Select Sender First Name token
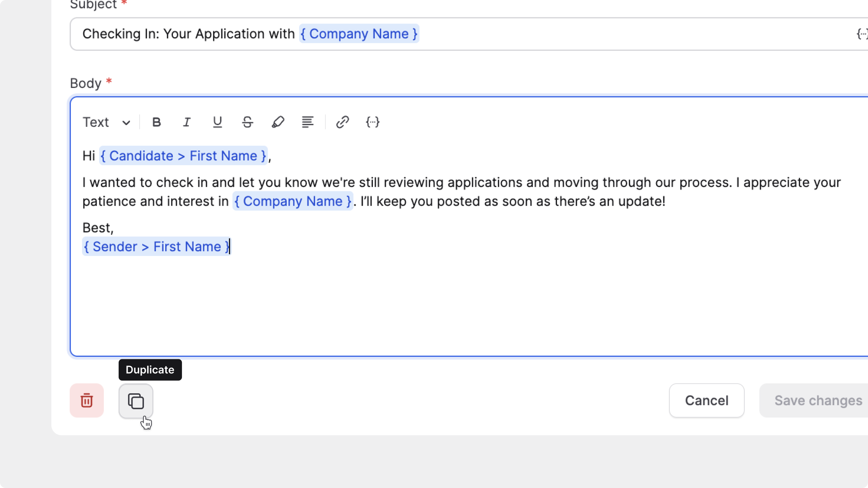Screen dimensions: 868x488 tap(156, 247)
